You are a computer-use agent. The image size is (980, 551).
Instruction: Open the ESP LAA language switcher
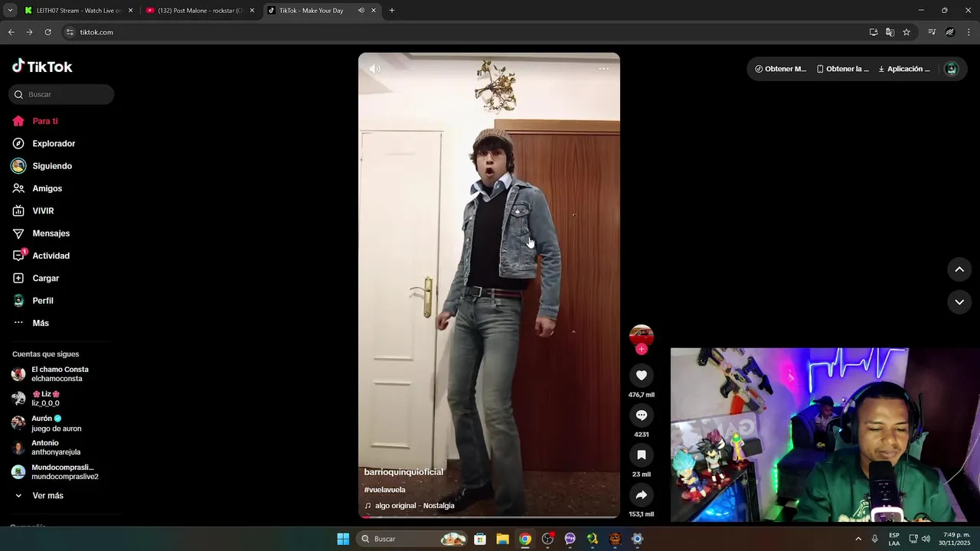pos(894,539)
